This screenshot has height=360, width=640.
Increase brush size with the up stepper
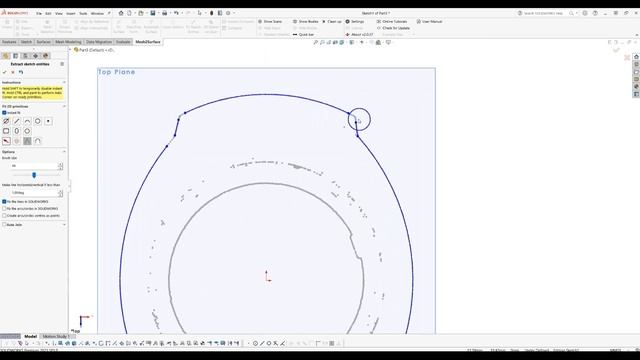coord(61,164)
